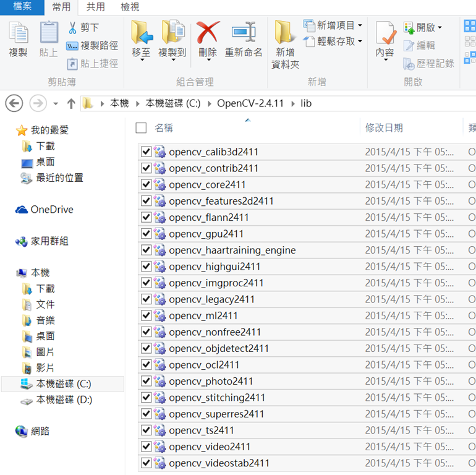Click the Select all grid icon in ribbon
The width and height of the screenshot is (476, 475).
[470, 26]
